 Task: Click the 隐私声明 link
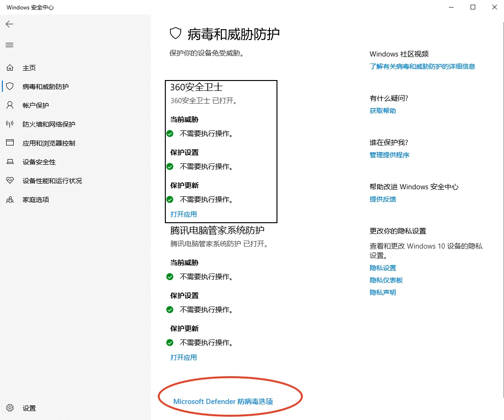[x=382, y=292]
